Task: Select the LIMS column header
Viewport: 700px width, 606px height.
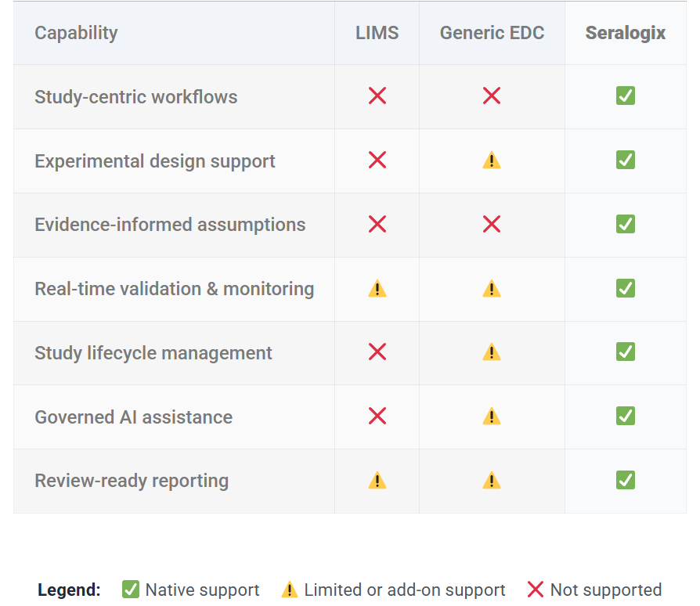Action: coord(377,33)
